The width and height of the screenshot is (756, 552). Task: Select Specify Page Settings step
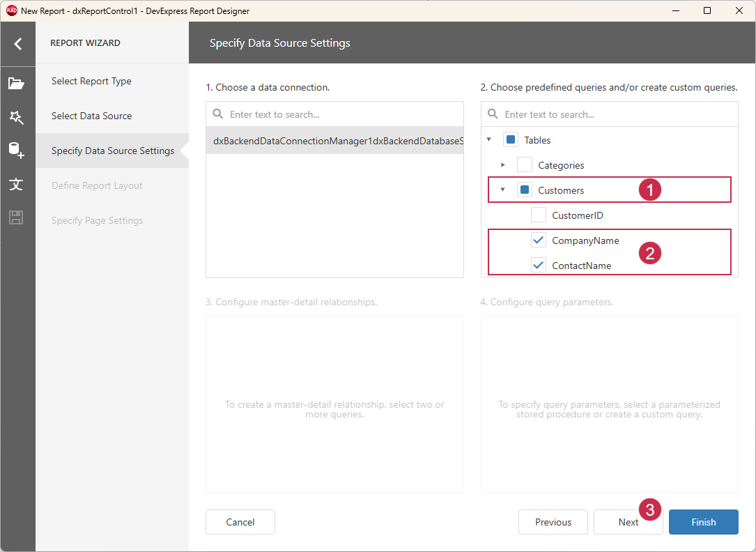point(112,220)
